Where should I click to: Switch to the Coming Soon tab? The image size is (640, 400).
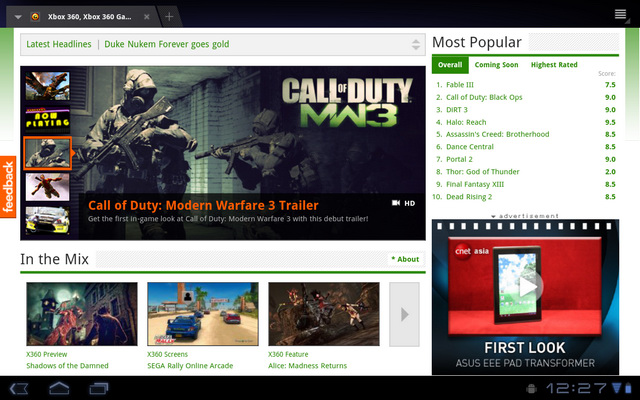496,64
